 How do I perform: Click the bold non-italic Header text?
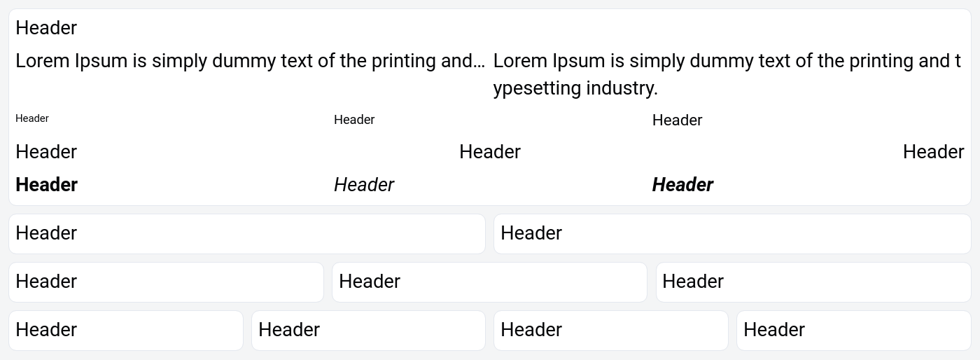coord(46,185)
